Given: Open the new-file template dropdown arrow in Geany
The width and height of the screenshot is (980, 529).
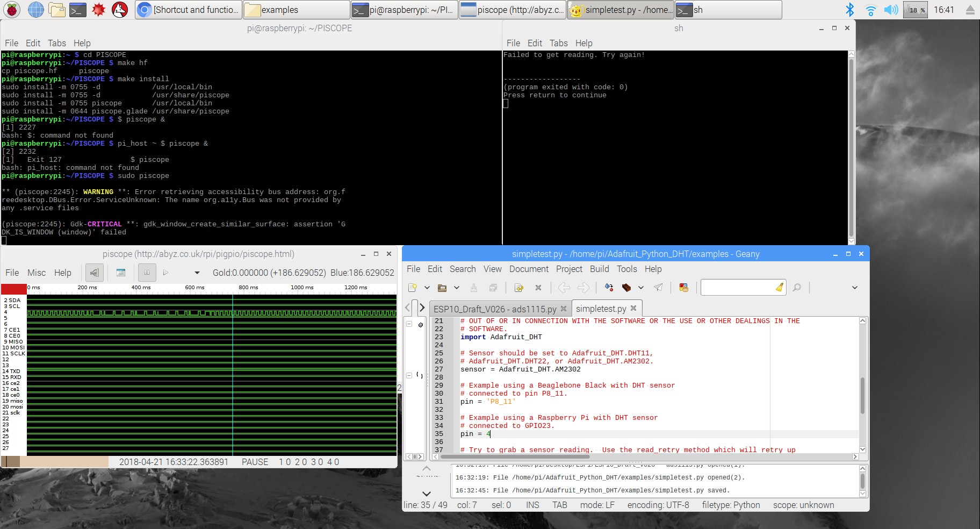Looking at the screenshot, I should point(427,288).
